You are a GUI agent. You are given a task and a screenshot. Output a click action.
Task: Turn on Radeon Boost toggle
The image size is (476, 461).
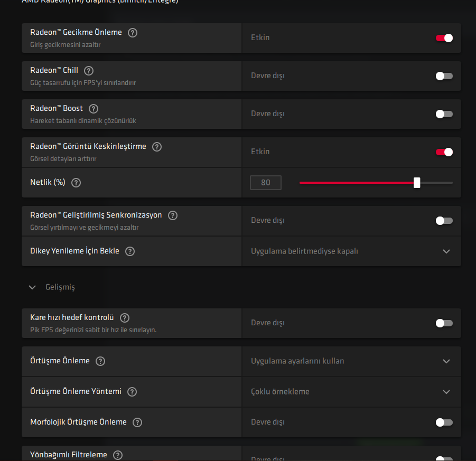[444, 114]
